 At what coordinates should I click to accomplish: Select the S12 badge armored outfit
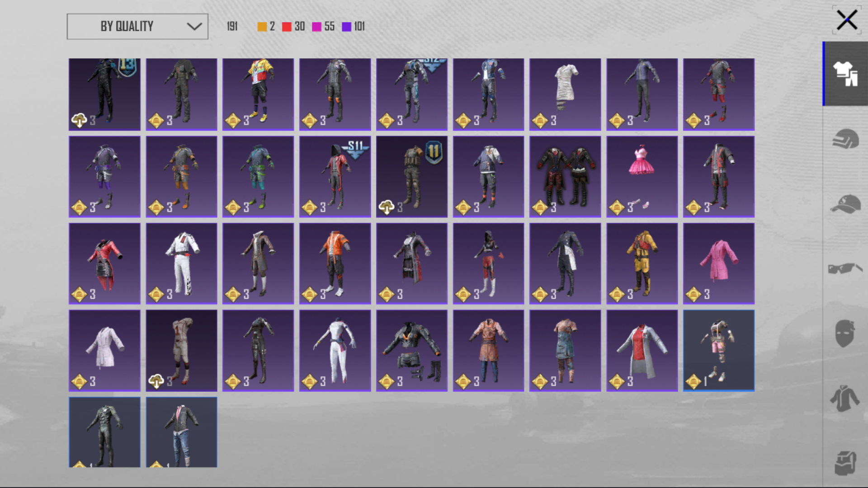412,94
